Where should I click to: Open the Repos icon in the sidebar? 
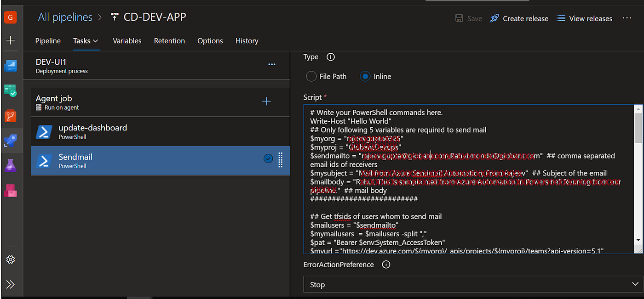[11, 115]
